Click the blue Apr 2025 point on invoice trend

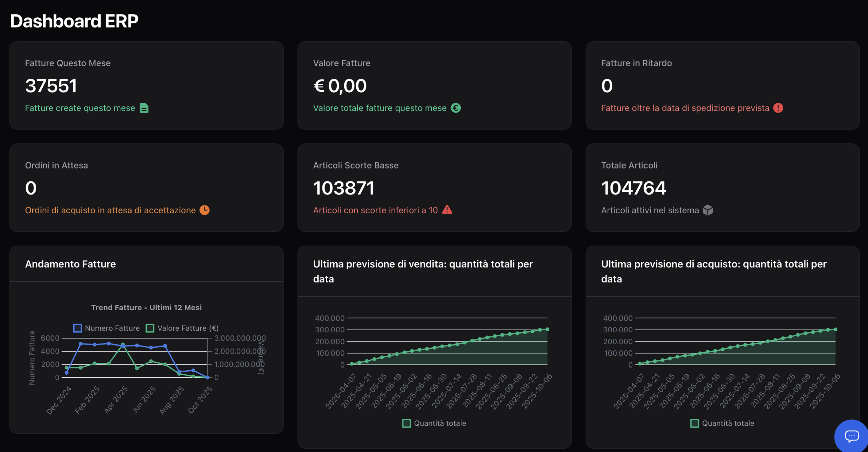tap(123, 346)
